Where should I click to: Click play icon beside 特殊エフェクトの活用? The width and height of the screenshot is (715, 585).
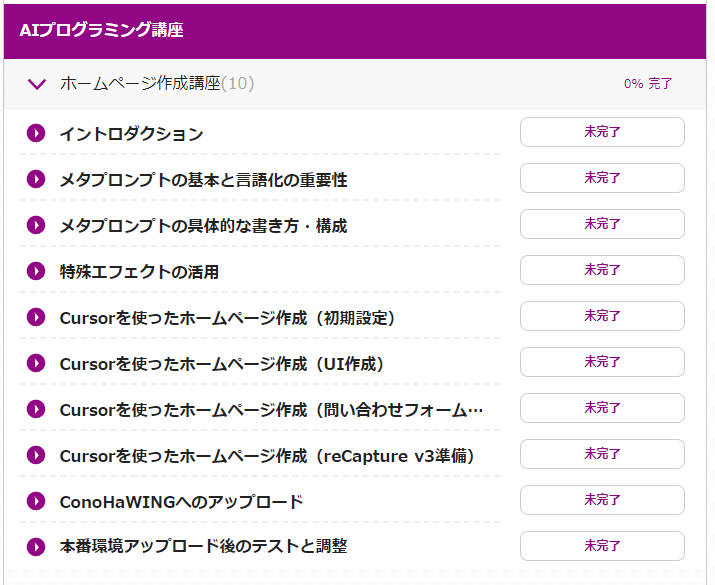(36, 271)
